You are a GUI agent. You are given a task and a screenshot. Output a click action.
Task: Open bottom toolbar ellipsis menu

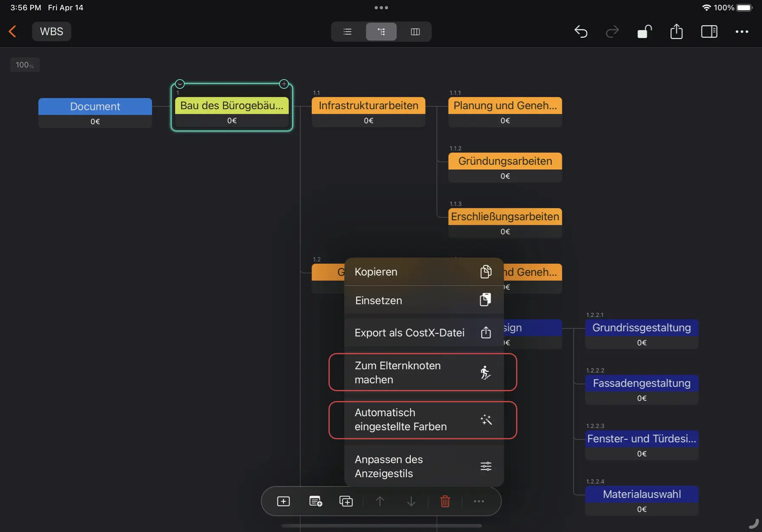[479, 501]
